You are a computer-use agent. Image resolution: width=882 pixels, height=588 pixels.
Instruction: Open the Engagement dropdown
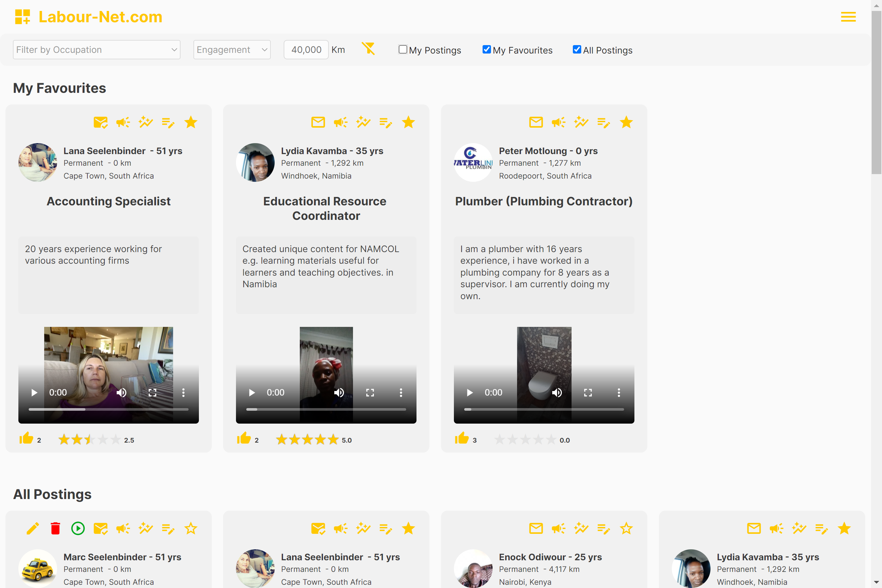pos(232,50)
